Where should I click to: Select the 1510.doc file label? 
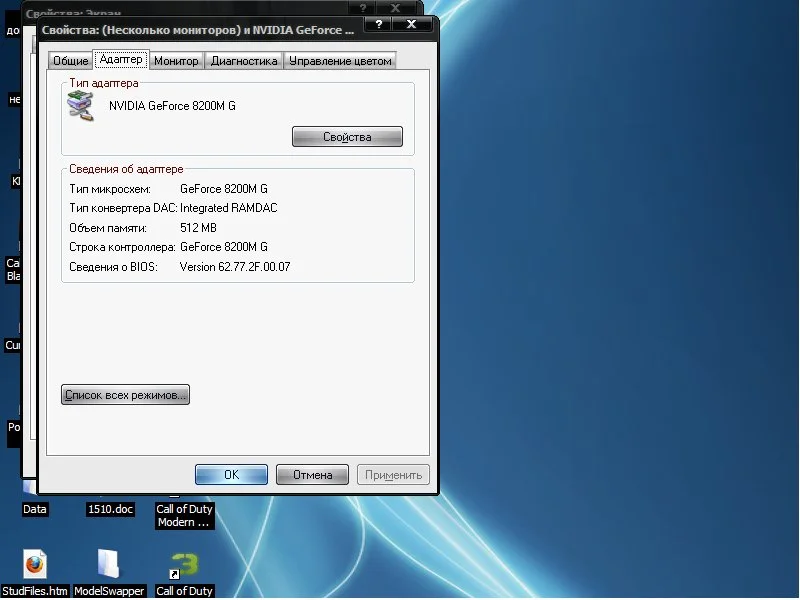pyautogui.click(x=110, y=509)
